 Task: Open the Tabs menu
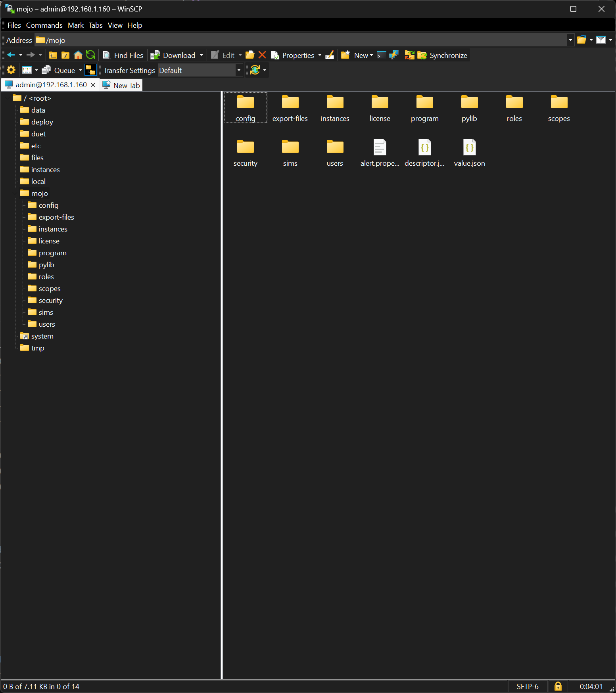(x=96, y=25)
